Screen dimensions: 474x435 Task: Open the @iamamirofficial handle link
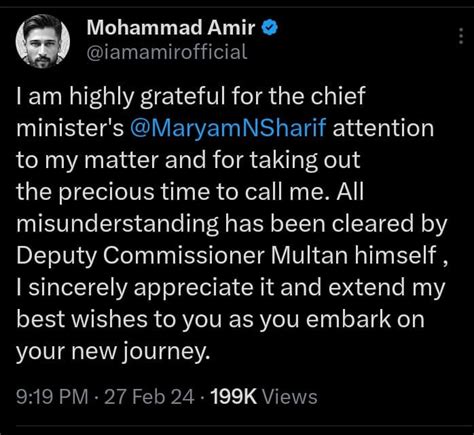[167, 52]
